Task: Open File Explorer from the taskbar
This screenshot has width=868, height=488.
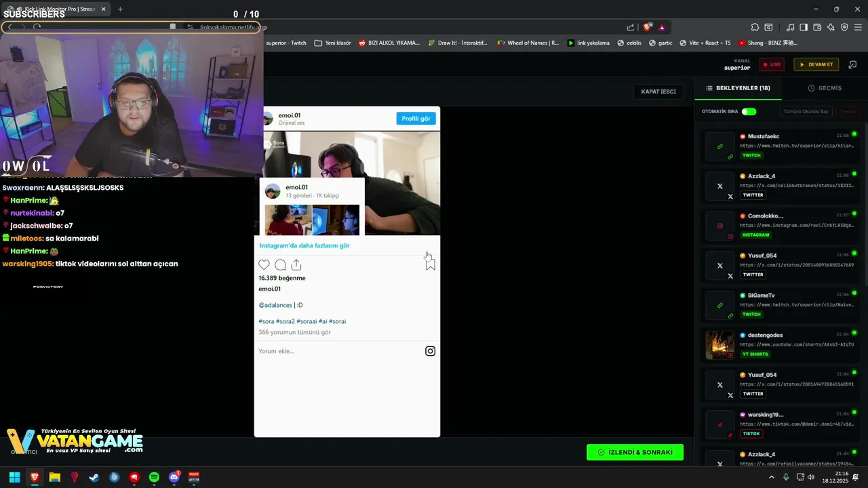Action: point(55,477)
